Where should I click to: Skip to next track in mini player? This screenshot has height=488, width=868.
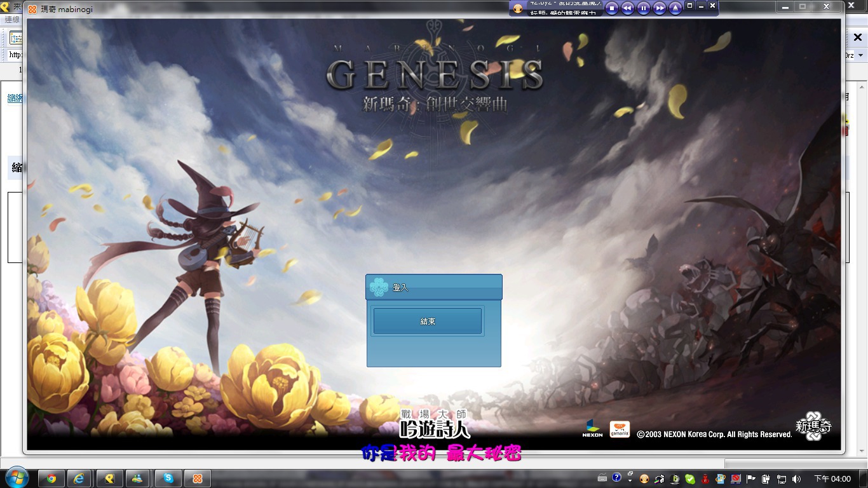pos(660,8)
